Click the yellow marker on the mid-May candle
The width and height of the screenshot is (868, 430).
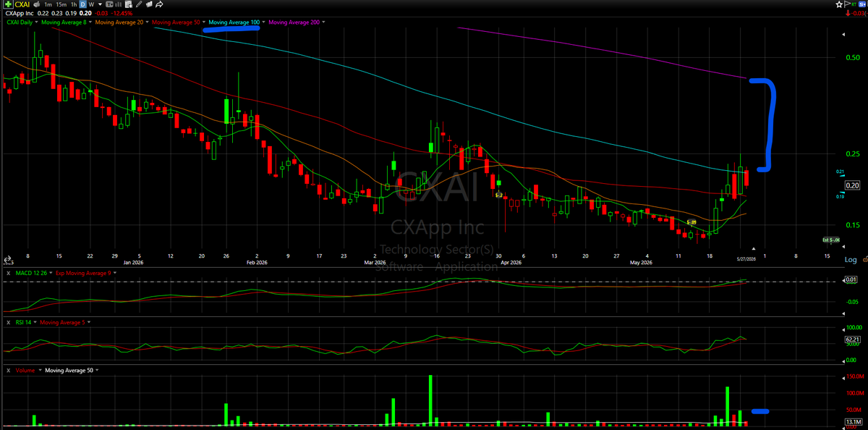click(x=692, y=222)
